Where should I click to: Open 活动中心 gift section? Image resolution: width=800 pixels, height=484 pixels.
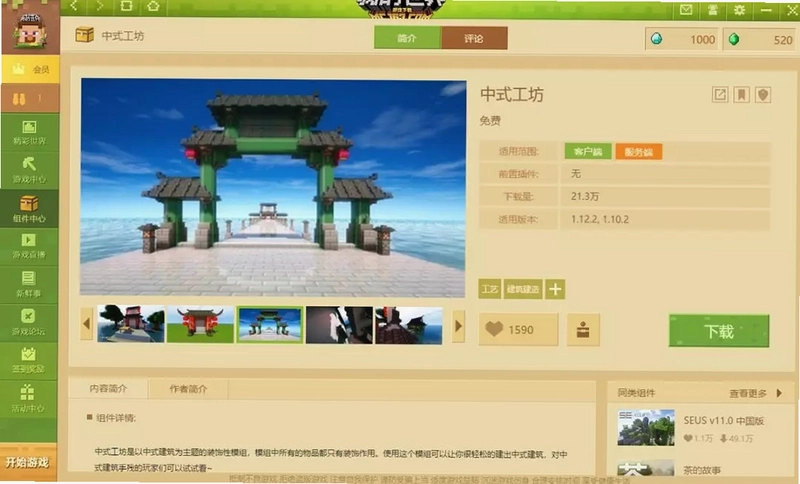(x=30, y=399)
